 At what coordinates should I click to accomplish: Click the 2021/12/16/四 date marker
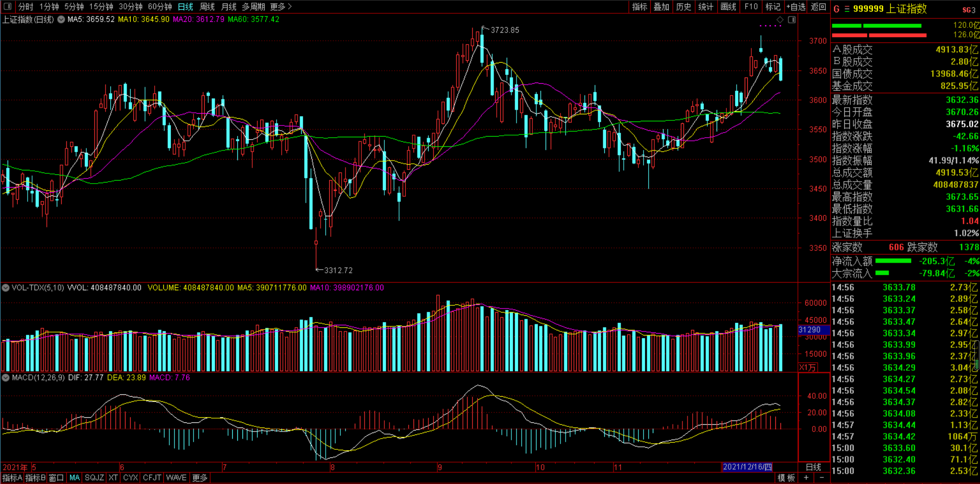point(747,467)
